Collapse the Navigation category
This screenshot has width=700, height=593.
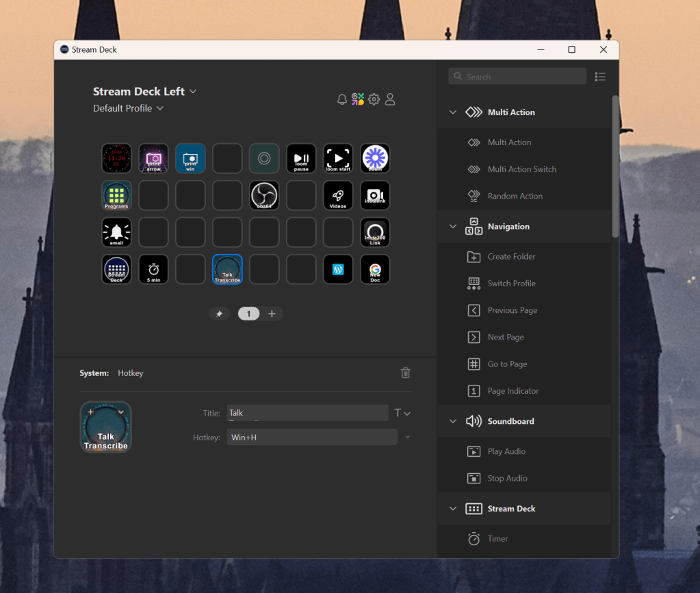tap(453, 227)
